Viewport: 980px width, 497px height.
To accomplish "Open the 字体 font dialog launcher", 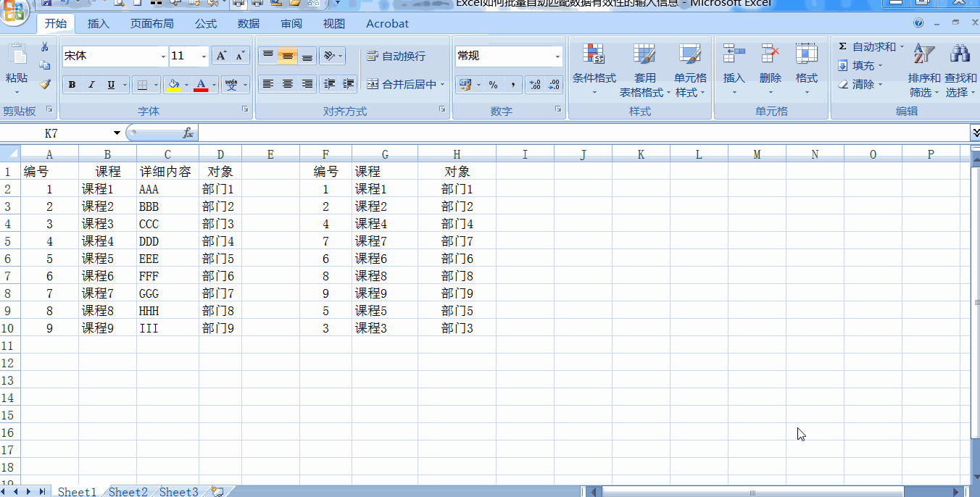I will [x=246, y=109].
